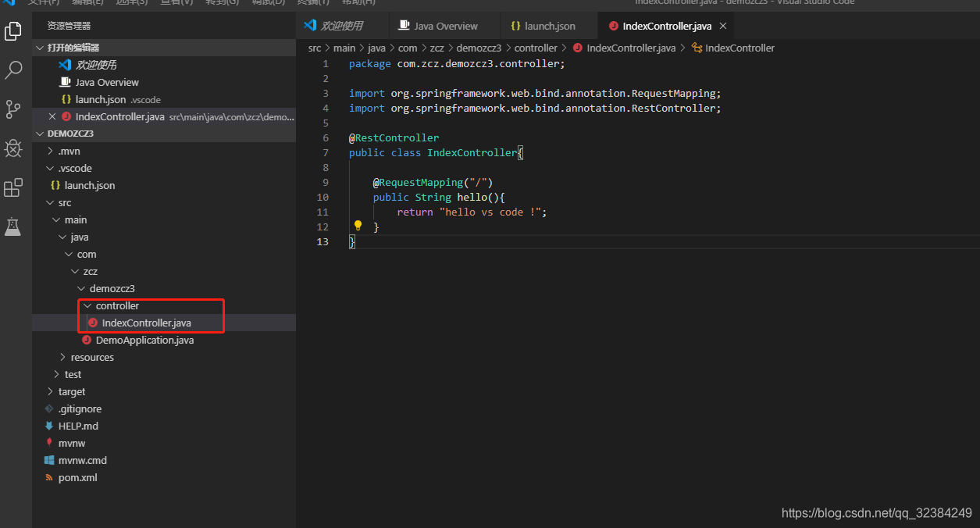
Task: Expand the resources folder
Action: tap(164, 357)
